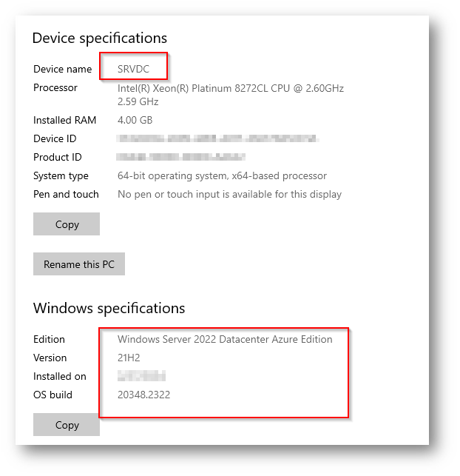This screenshot has width=460, height=476.
Task: Click the Device name label
Action: 62,69
